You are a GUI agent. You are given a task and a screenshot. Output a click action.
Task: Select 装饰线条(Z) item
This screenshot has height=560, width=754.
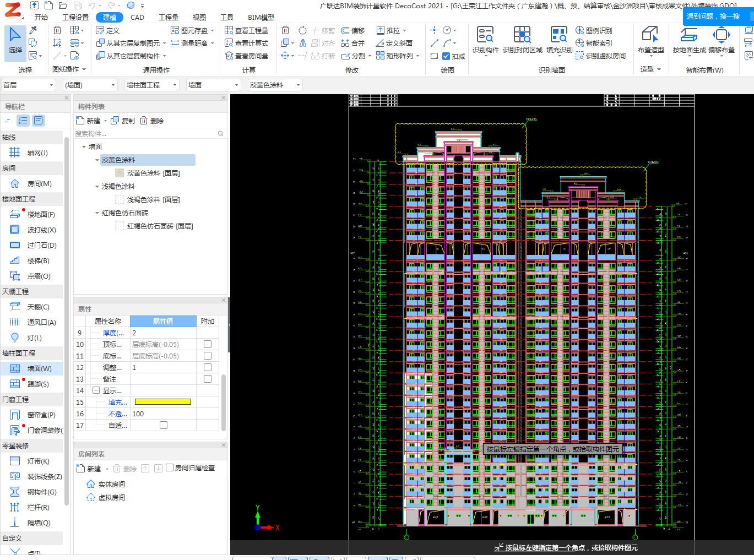point(32,476)
